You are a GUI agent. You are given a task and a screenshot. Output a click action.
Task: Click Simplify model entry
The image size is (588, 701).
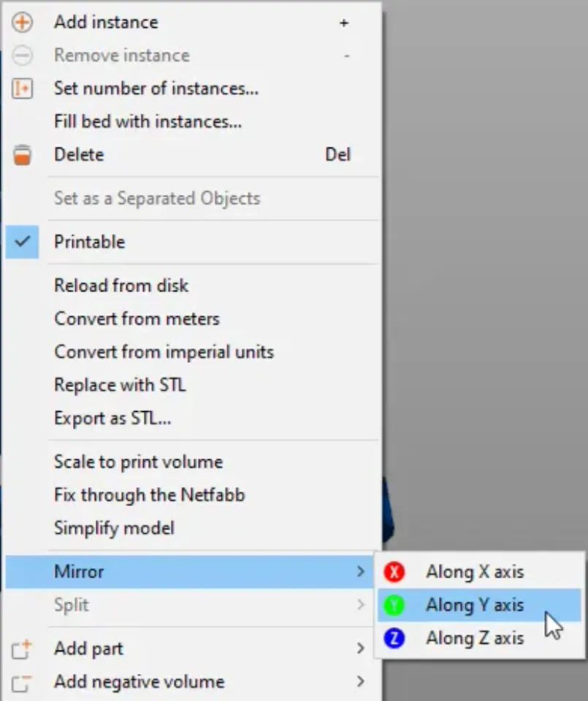(x=114, y=528)
